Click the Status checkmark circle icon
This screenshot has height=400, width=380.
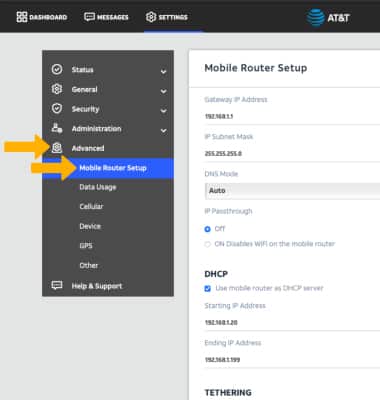(57, 69)
